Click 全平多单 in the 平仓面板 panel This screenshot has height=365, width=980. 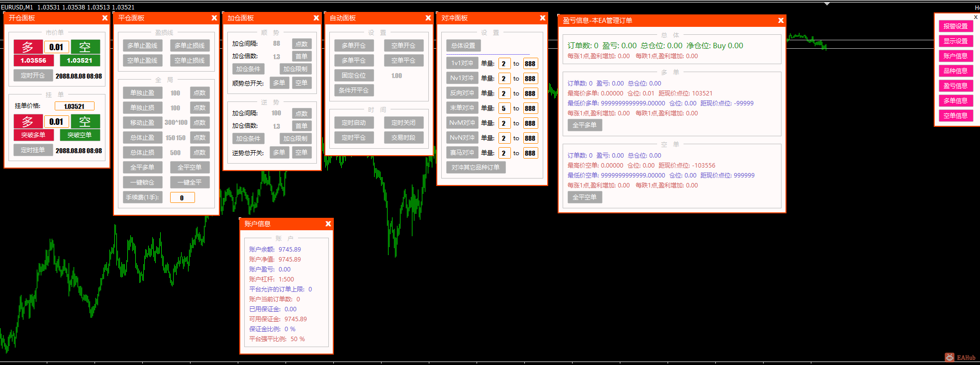click(142, 167)
